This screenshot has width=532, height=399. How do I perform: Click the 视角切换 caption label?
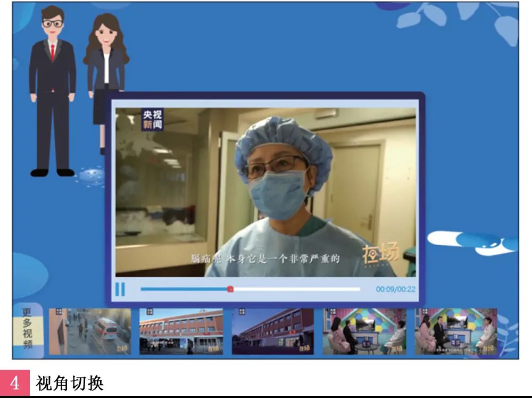click(x=69, y=383)
